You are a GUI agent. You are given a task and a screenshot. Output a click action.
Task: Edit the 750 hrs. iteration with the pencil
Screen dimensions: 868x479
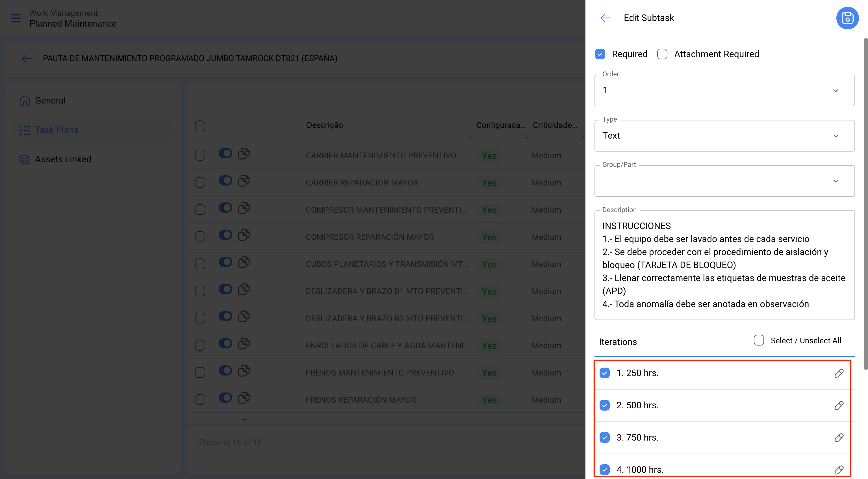coord(839,437)
